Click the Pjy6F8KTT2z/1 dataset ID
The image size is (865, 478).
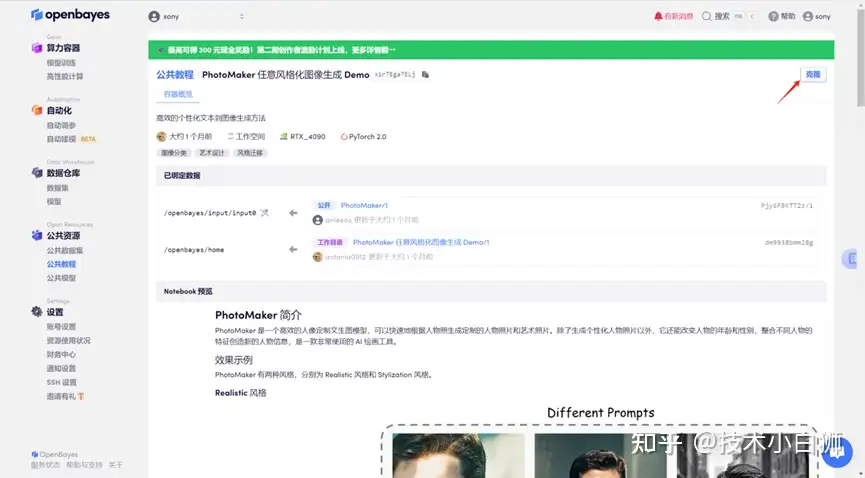[x=787, y=205]
